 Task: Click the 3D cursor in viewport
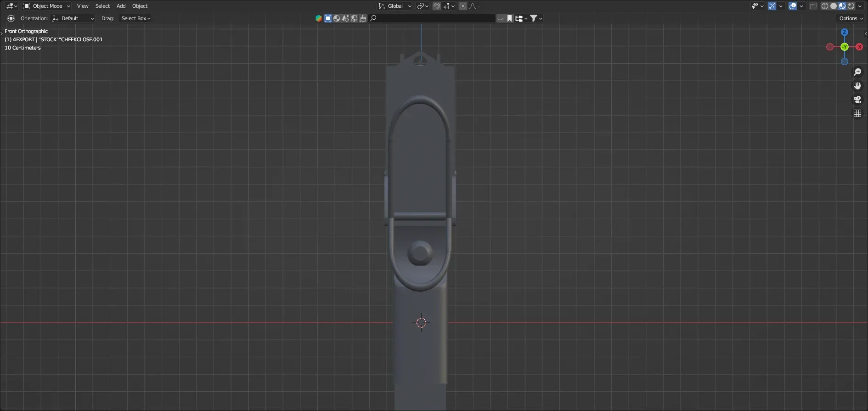[x=421, y=322]
